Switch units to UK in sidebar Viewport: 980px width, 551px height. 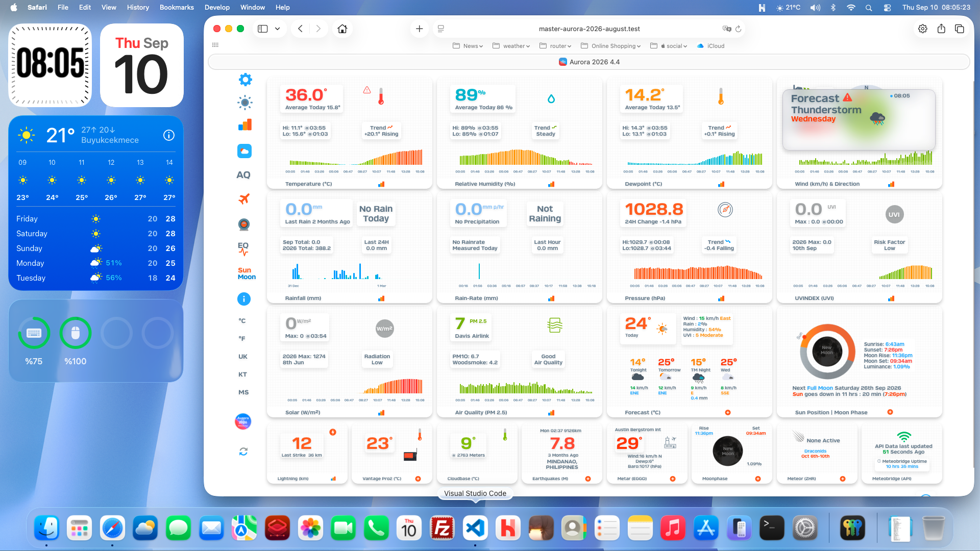(243, 357)
